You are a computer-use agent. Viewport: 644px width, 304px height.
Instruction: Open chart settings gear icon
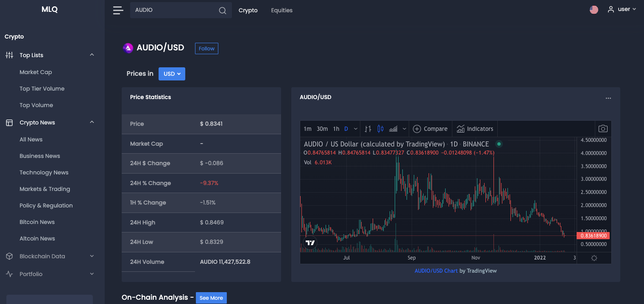[x=594, y=258]
